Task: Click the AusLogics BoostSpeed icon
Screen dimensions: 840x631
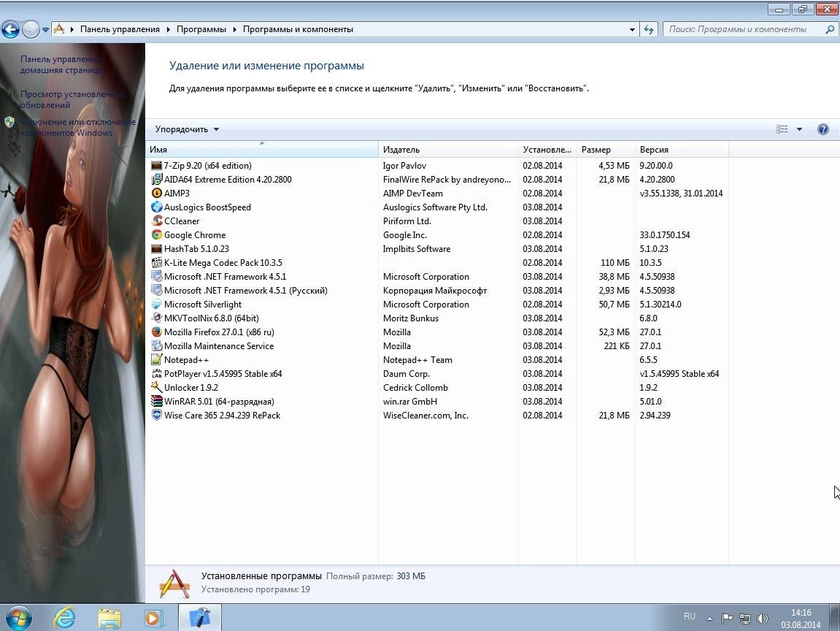Action: click(156, 207)
